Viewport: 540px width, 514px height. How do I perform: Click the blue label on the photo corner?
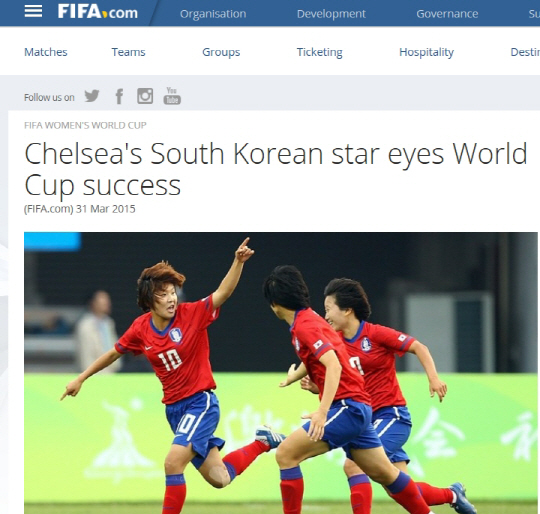pyautogui.click(x=52, y=241)
